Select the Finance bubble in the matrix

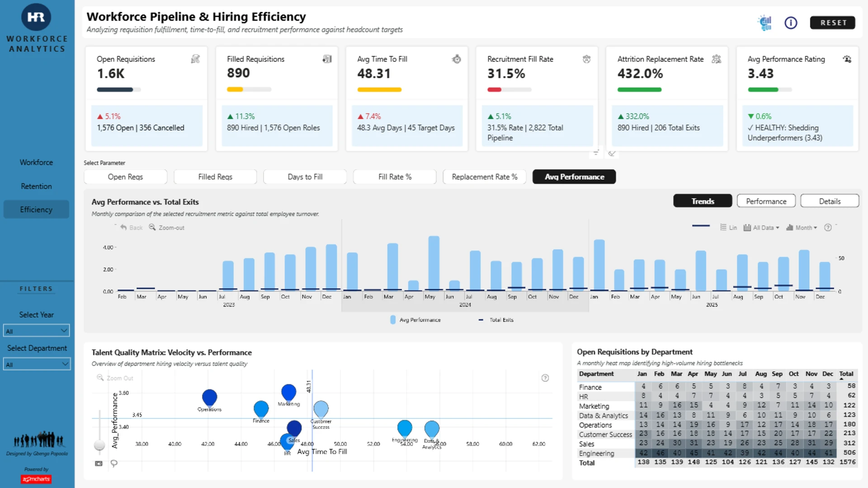tap(261, 408)
